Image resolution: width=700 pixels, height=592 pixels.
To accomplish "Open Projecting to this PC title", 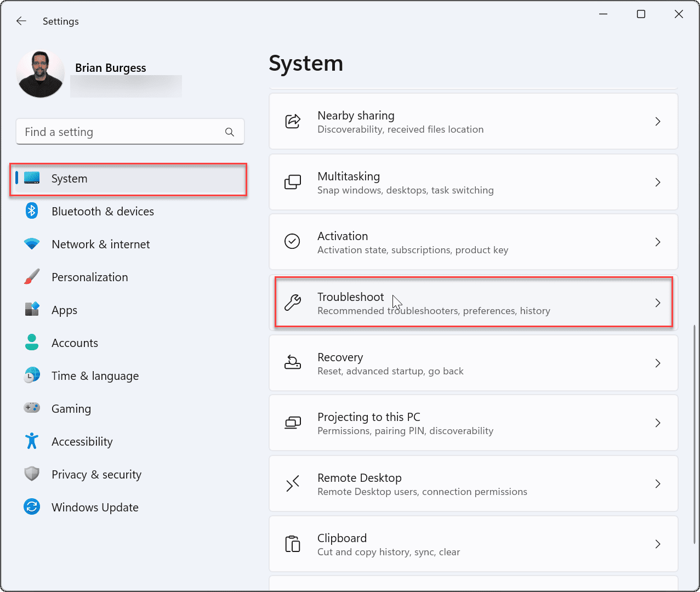I will [x=369, y=417].
